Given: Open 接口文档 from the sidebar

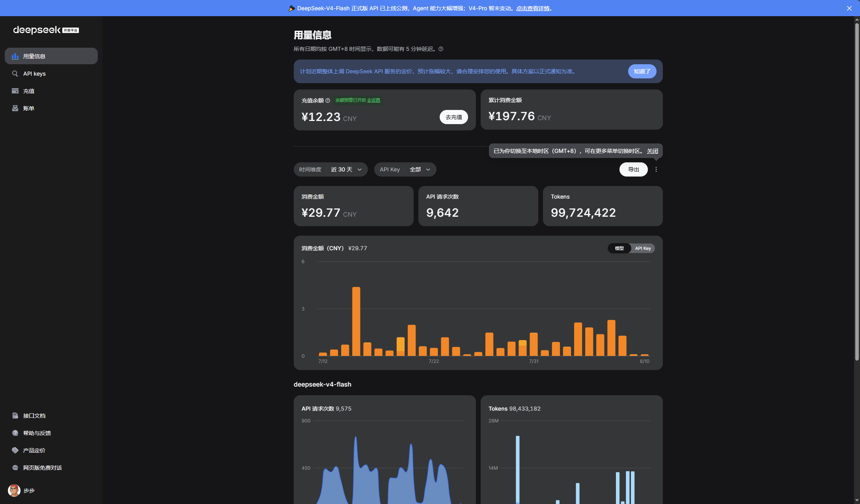Looking at the screenshot, I should point(51,416).
